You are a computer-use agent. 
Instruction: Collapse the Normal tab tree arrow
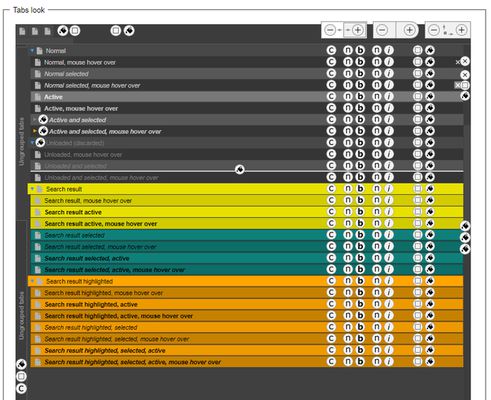pos(32,51)
